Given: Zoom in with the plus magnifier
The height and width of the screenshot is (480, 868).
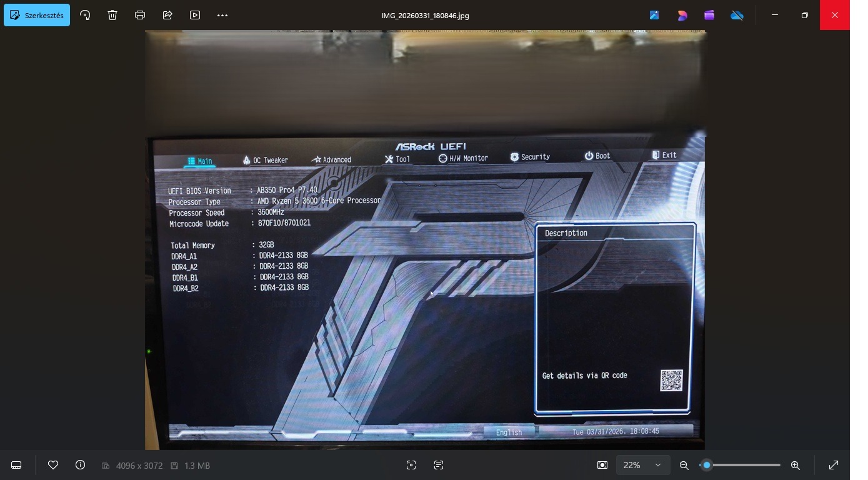Looking at the screenshot, I should point(796,465).
